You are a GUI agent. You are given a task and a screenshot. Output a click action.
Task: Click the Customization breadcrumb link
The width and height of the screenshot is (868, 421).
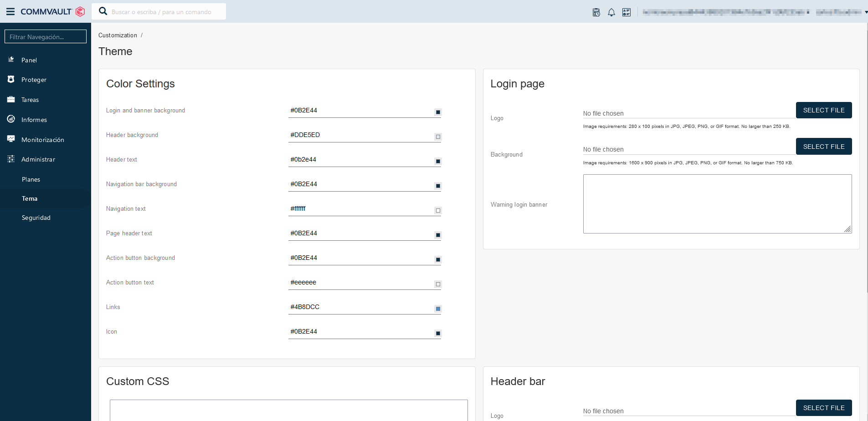click(118, 35)
